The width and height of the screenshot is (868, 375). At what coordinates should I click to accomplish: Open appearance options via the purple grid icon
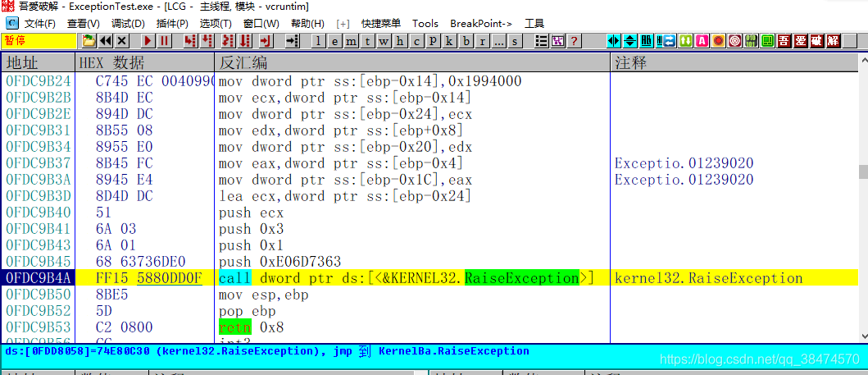pos(558,40)
